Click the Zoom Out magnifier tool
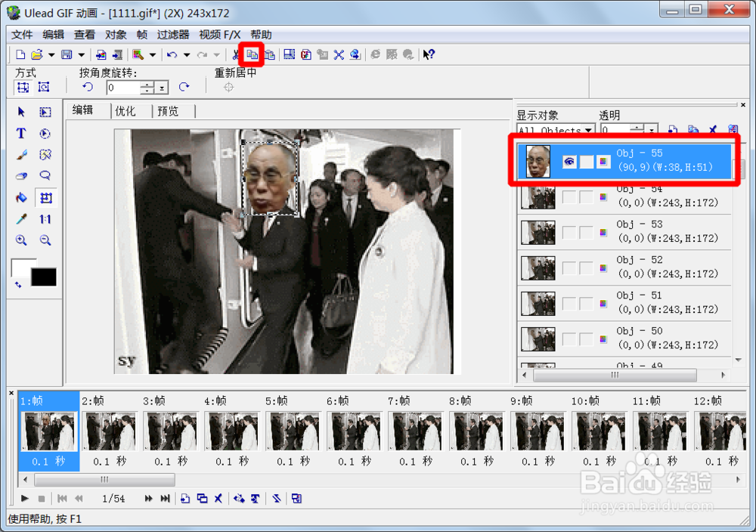The width and height of the screenshot is (756, 532). tap(45, 240)
